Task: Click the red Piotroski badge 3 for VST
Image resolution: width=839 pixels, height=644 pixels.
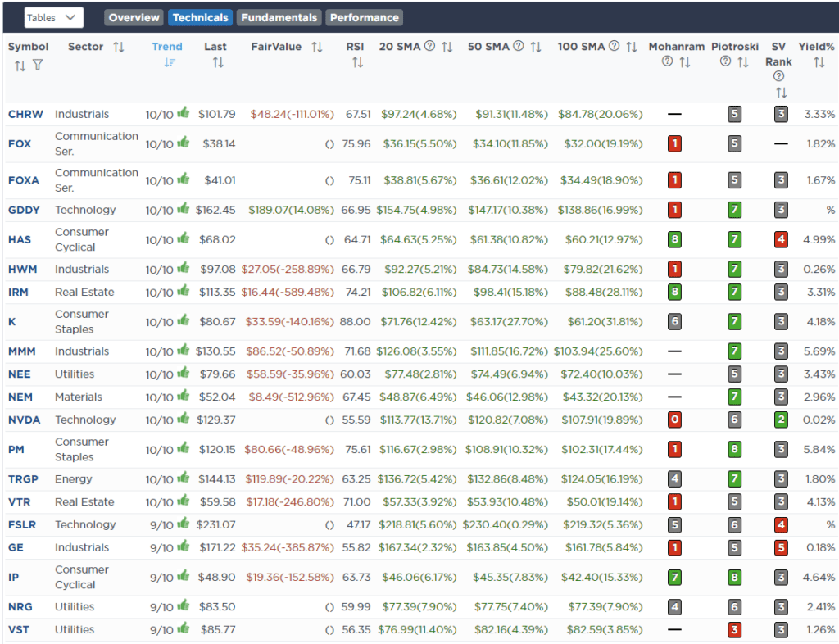Action: [735, 629]
